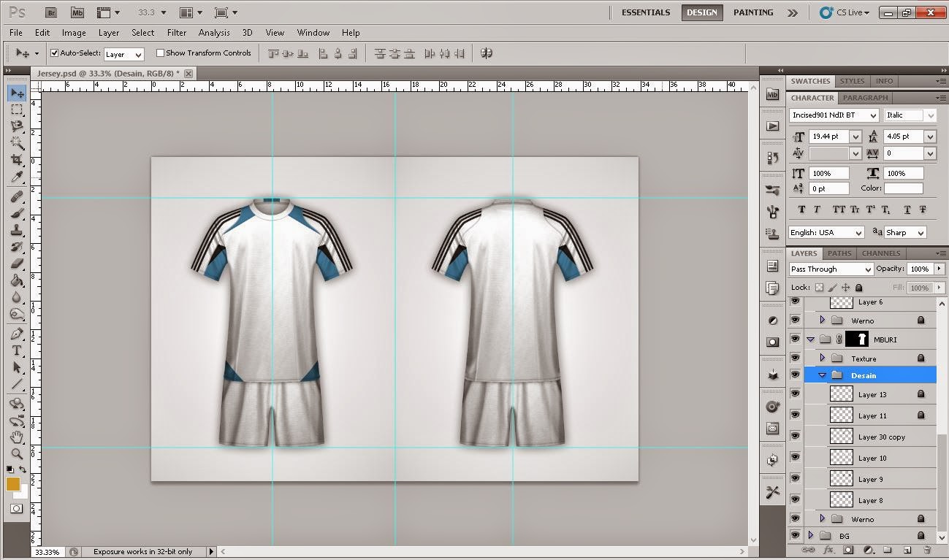Screen dimensions: 949x560
Task: Toggle visibility of Layer 30 copy
Action: (795, 436)
